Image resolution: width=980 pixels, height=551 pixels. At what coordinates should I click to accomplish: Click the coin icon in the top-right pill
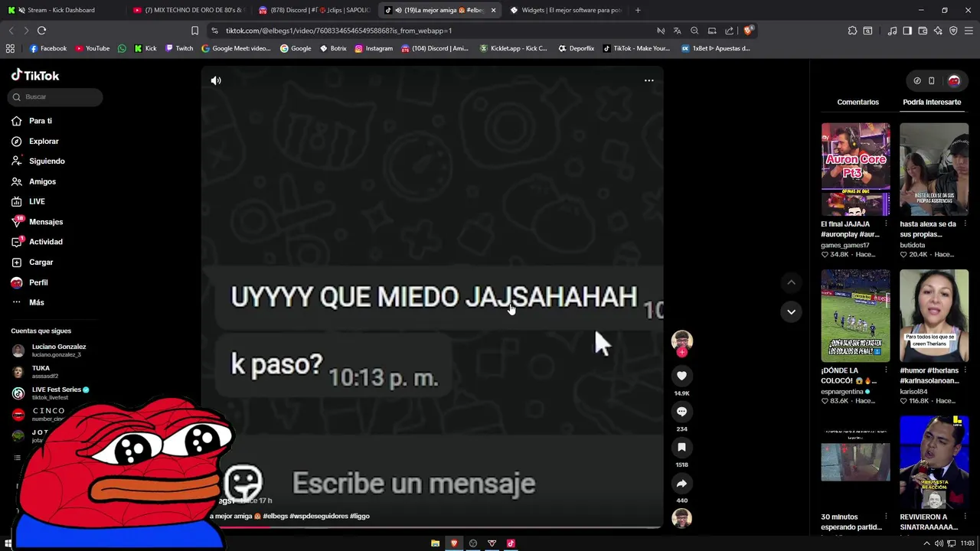tap(916, 80)
